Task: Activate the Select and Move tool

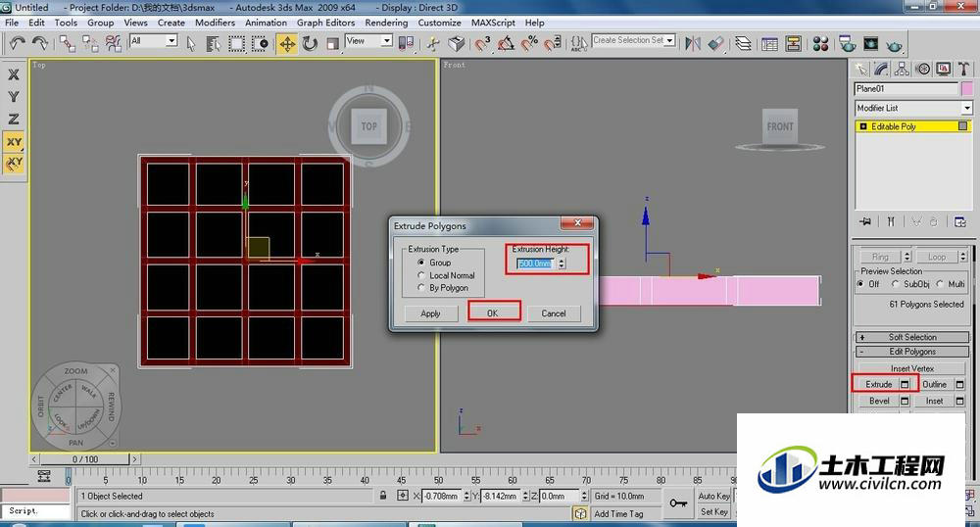Action: click(287, 43)
